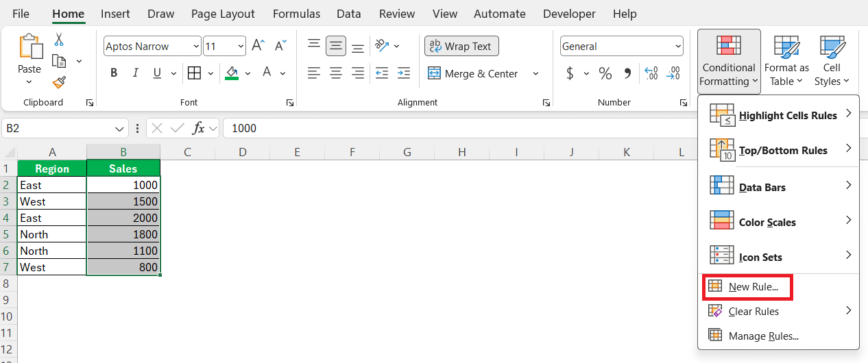Click the Insert Function fx icon
The width and height of the screenshot is (868, 363).
[199, 128]
